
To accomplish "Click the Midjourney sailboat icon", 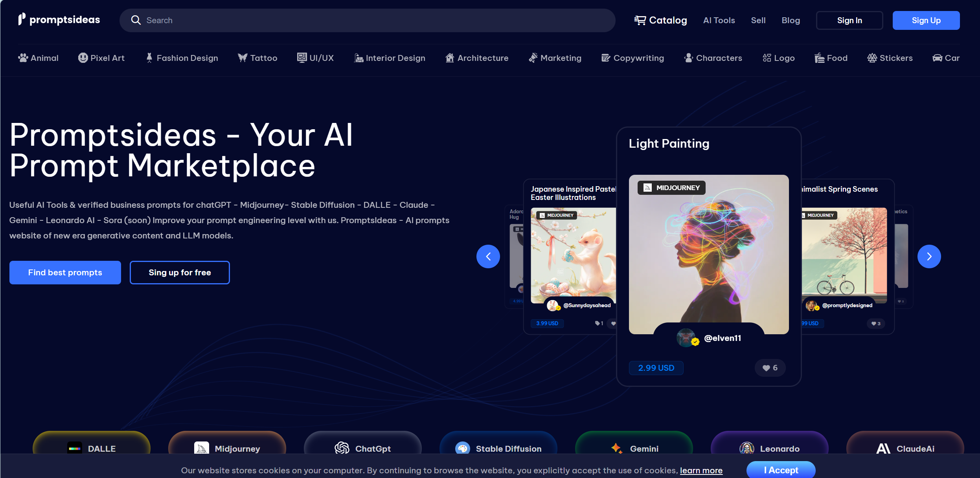I will pos(202,449).
